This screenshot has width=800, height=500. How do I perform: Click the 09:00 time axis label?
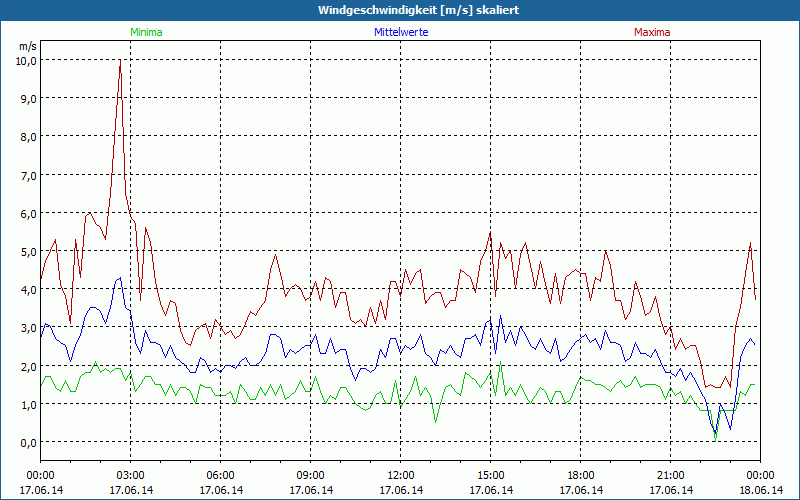311,476
